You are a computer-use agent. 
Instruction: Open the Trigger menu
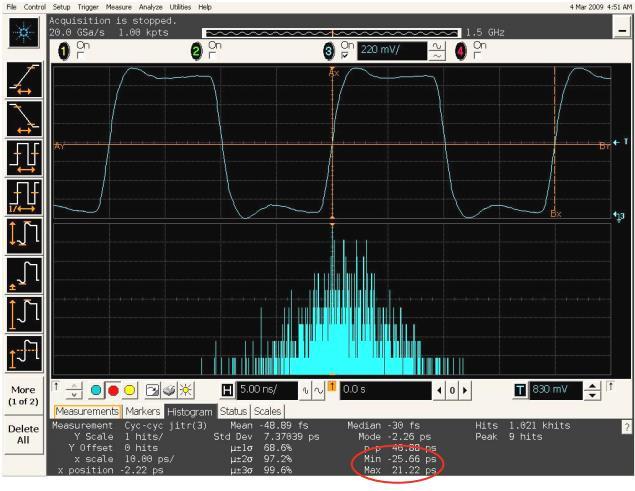[x=88, y=7]
